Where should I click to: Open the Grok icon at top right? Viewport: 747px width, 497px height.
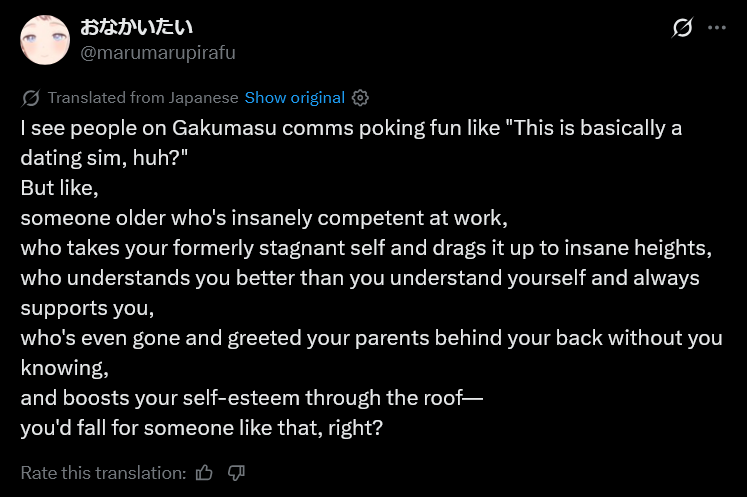pos(682,27)
